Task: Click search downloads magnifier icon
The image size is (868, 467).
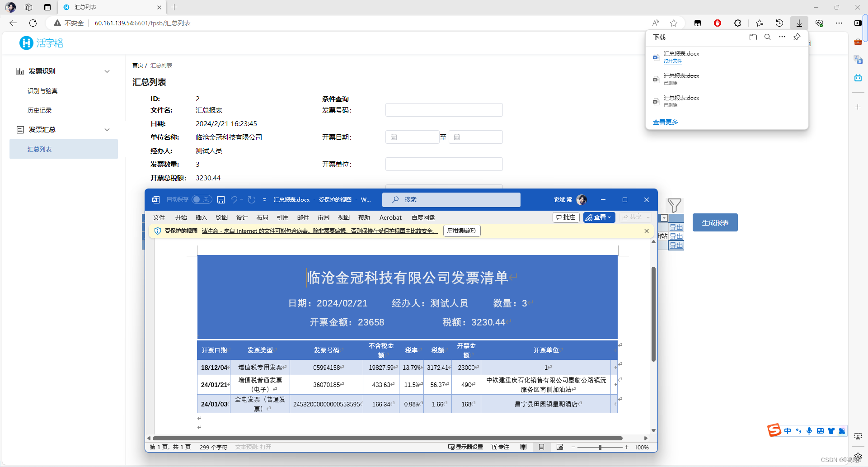Action: [767, 37]
